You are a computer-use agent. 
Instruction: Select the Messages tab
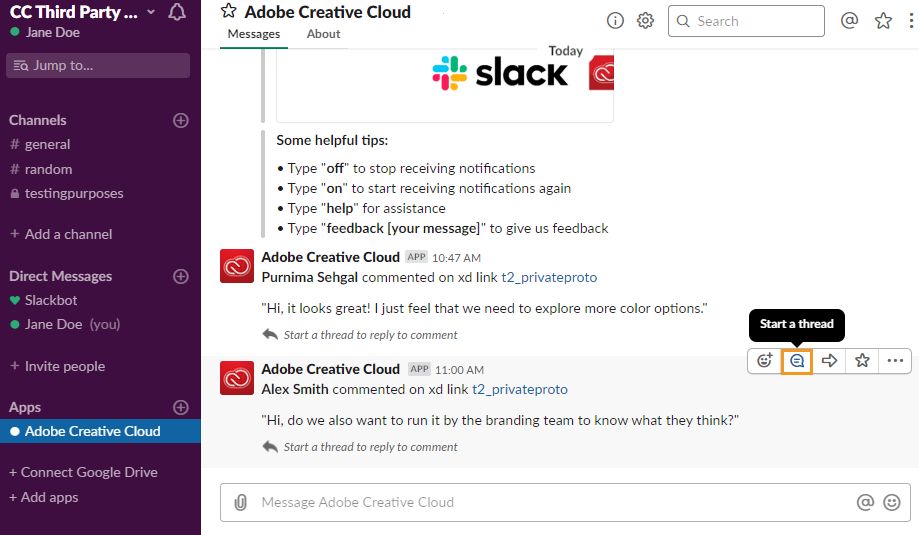(x=254, y=34)
